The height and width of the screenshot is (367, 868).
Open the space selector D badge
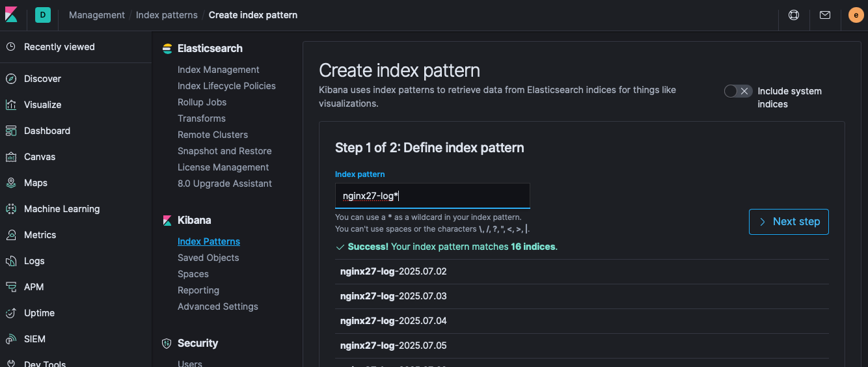[43, 15]
